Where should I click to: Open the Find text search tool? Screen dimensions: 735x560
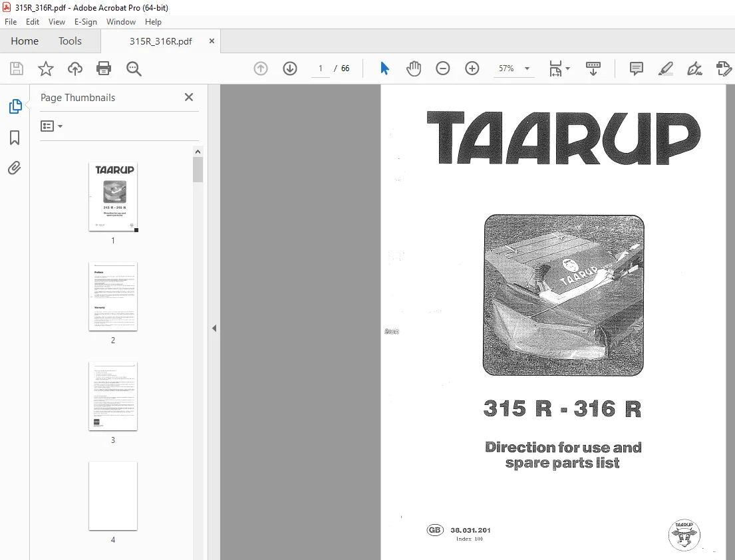134,69
